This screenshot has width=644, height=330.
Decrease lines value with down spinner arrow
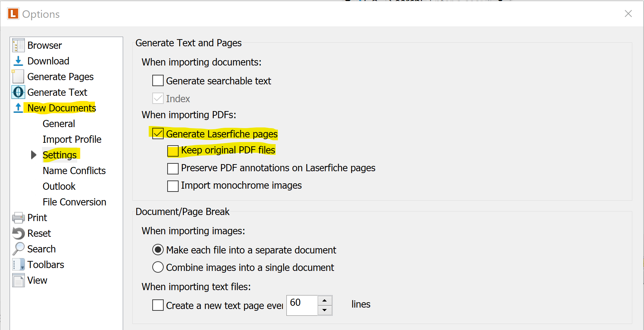tap(324, 310)
